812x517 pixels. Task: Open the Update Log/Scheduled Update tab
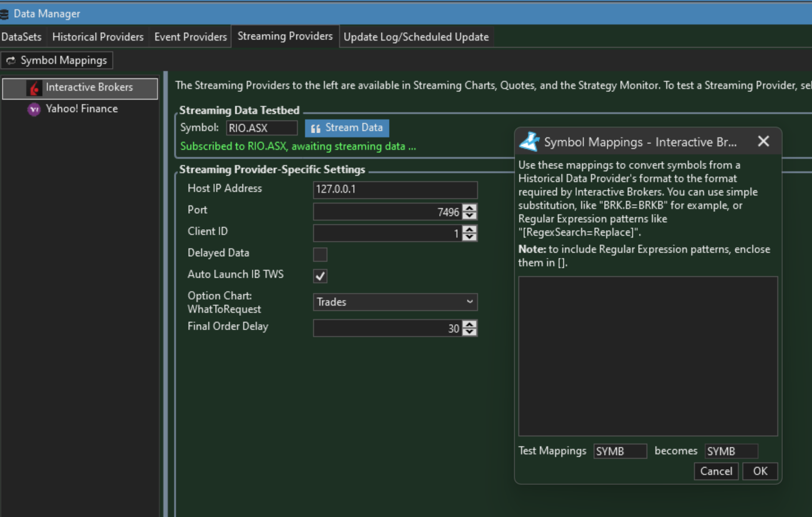tap(416, 37)
